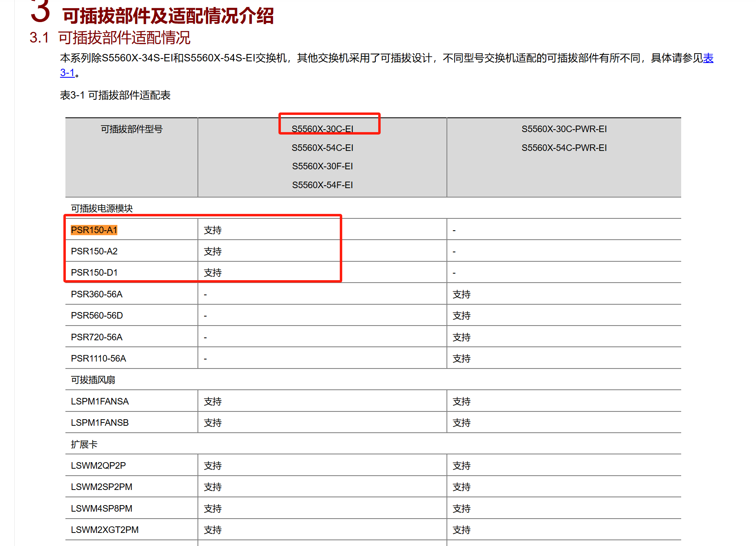Click LSPM1FANSA 支持 under the S5560X-30C-EI column
756x546 pixels.
coord(213,402)
